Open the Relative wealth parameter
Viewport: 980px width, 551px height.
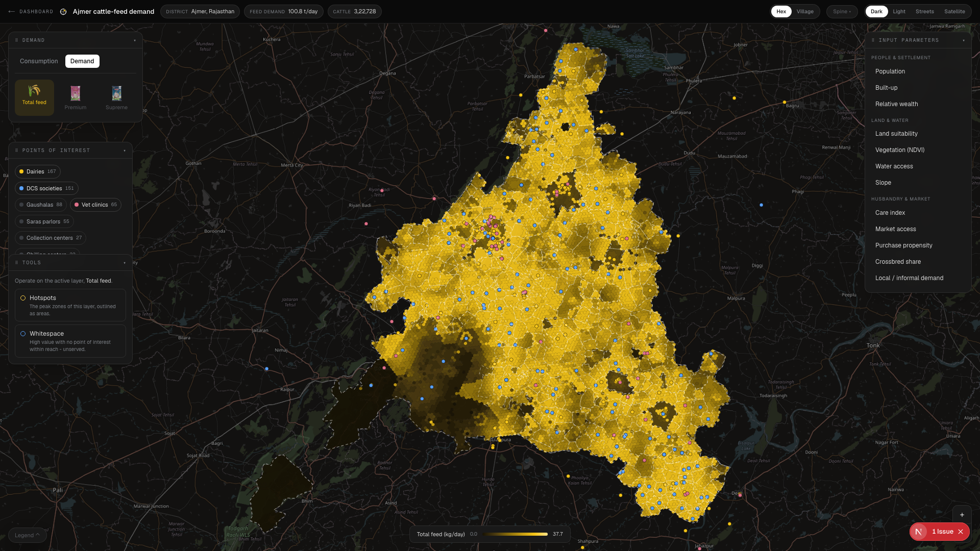point(918,104)
